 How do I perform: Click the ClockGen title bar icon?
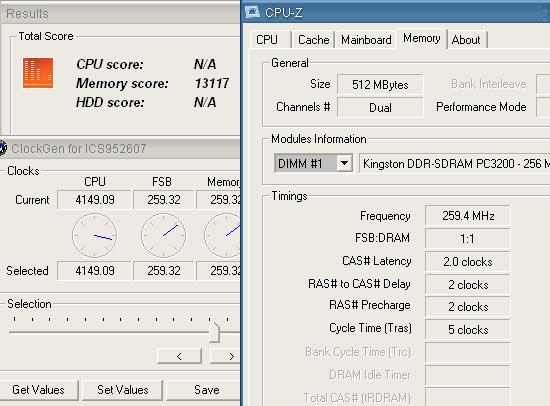tap(3, 148)
